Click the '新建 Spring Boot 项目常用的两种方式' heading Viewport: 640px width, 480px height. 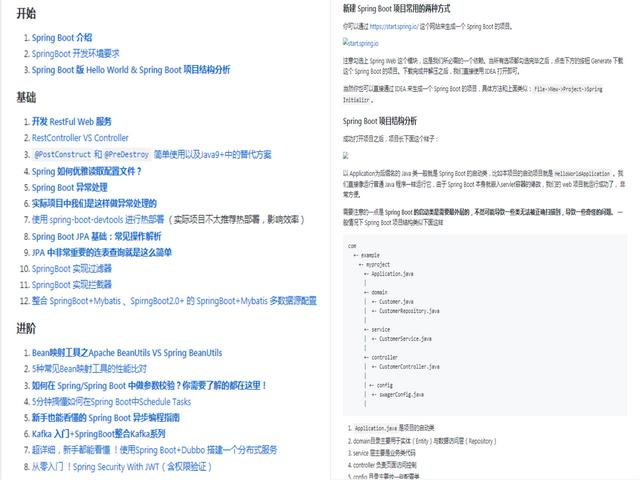coord(396,9)
